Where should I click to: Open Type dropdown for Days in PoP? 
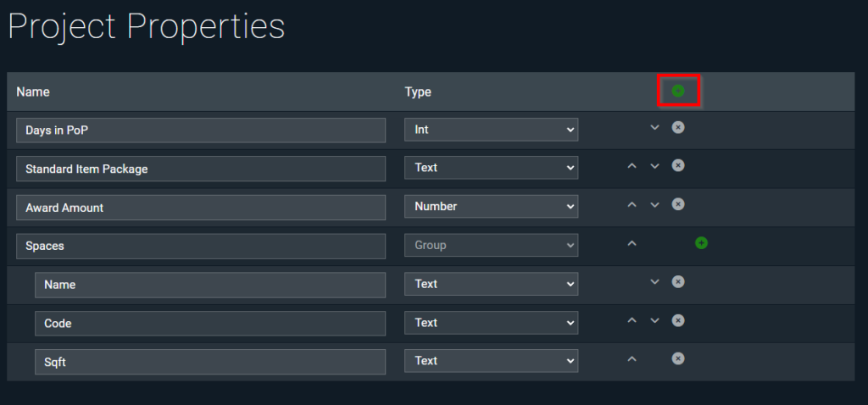click(x=492, y=130)
